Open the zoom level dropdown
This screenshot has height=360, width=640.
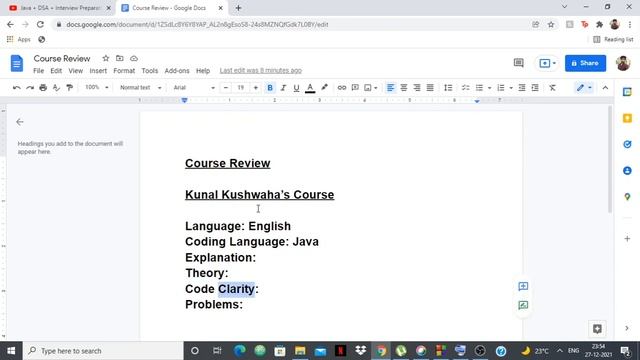(x=97, y=87)
